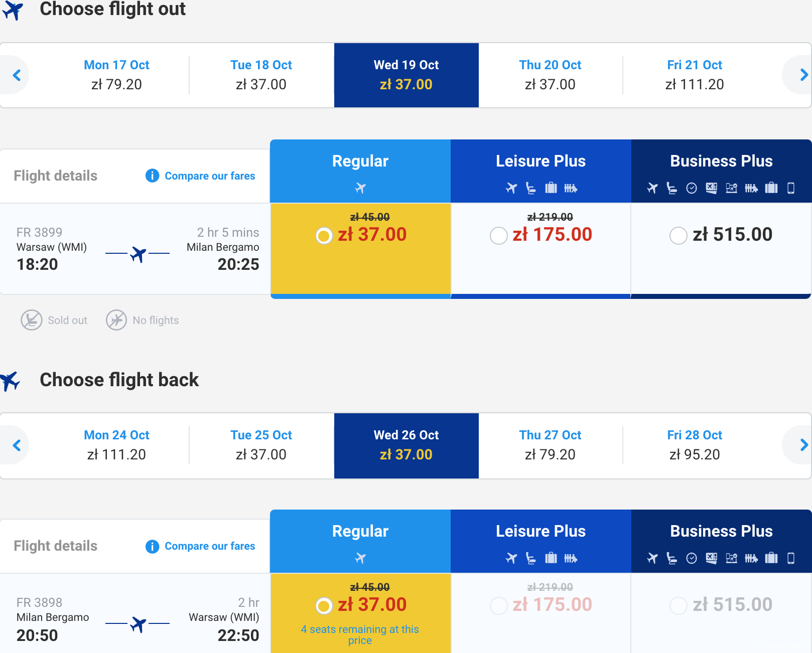Click the info icon beside outbound Compare our fares
The image size is (812, 653).
(152, 176)
